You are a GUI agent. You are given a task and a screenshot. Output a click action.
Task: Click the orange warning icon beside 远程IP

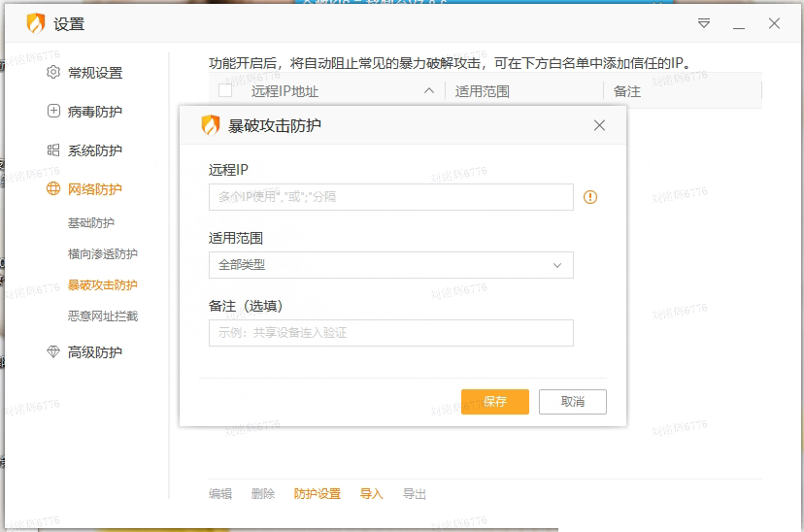(590, 197)
